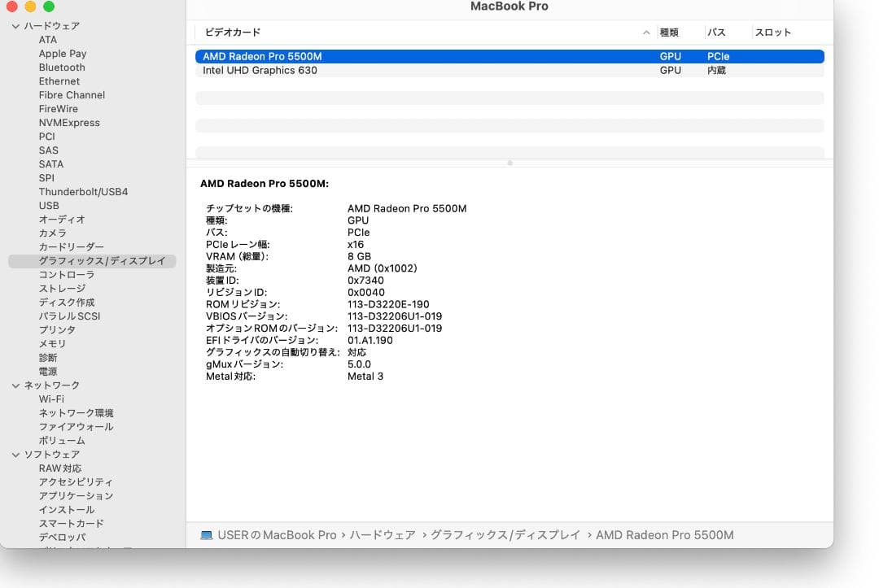Open the Thunderbolt/USB4 entry
The height and width of the screenshot is (588, 879).
click(85, 191)
